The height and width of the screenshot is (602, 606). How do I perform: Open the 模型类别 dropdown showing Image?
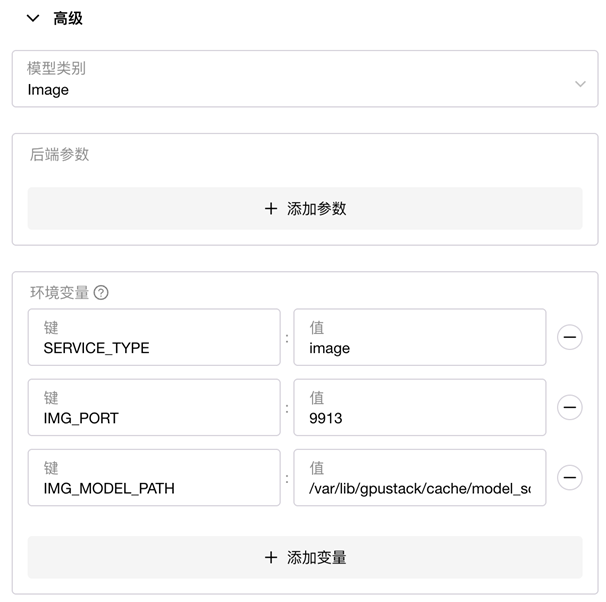[305, 79]
